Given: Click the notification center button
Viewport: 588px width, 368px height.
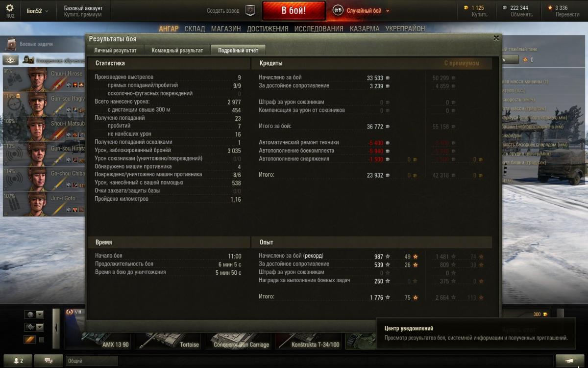Looking at the screenshot, I should pyautogui.click(x=569, y=361).
